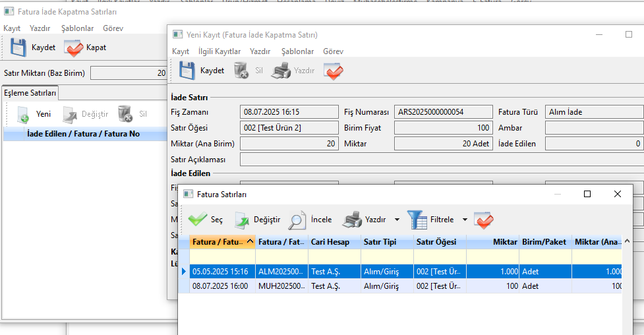This screenshot has height=335, width=644.
Task: Expand the Filtrele dropdown arrow
Action: [x=464, y=220]
